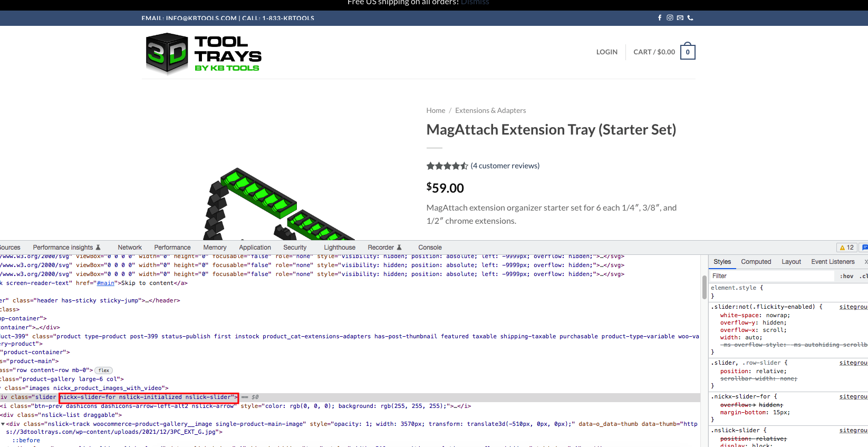Click the overflow-x: scroll declaration
The width and height of the screenshot is (868, 447).
pyautogui.click(x=753, y=330)
